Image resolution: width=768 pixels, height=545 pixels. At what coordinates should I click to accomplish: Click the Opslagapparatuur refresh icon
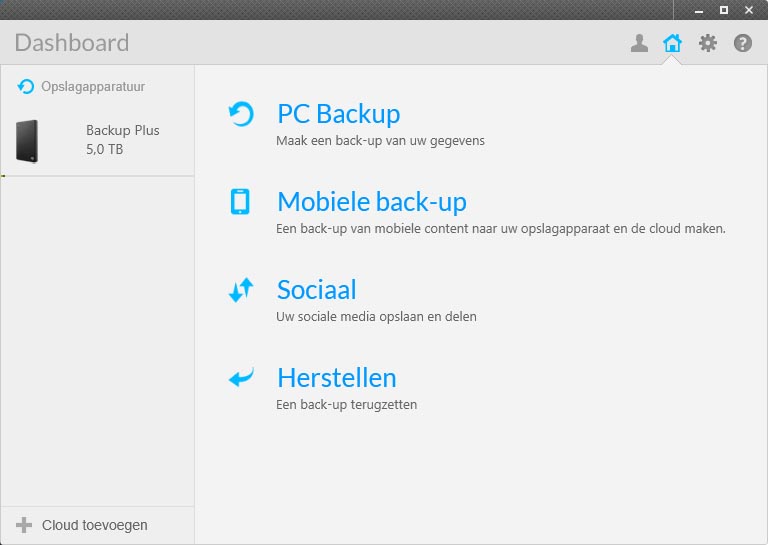pos(26,87)
